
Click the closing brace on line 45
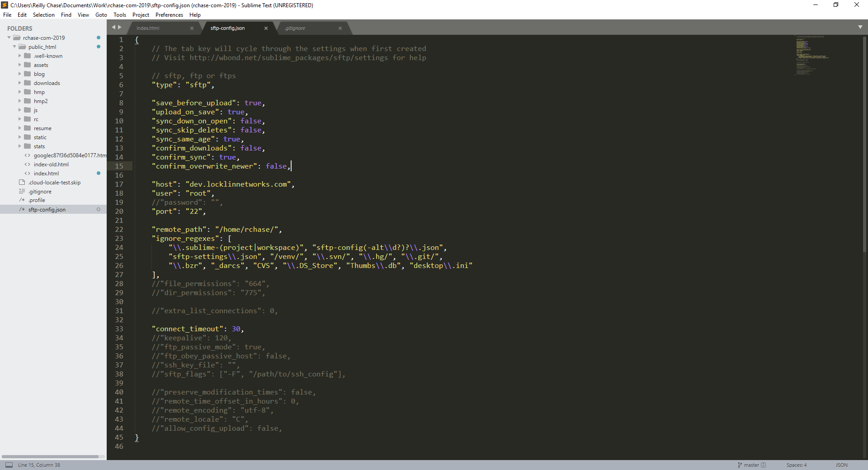point(137,437)
